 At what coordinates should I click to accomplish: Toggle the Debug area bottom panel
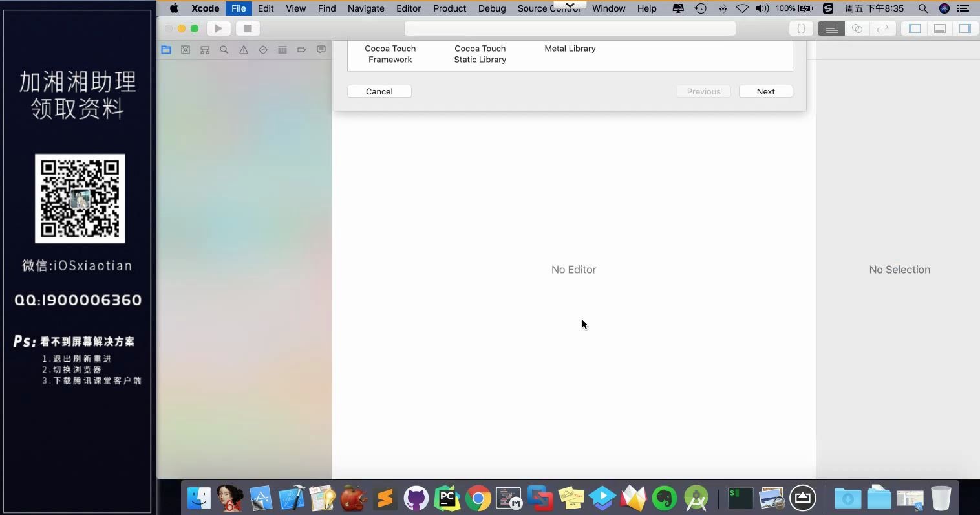tap(940, 28)
